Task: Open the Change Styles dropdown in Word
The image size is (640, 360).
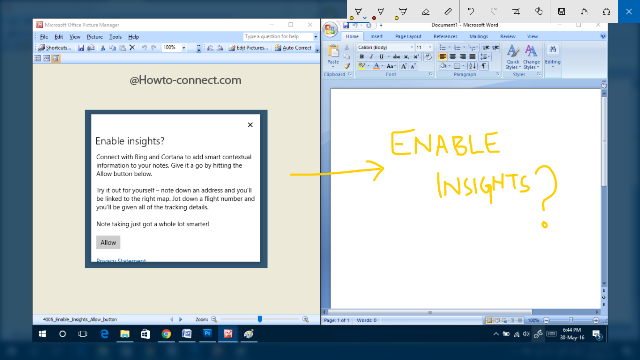Action: [x=531, y=57]
